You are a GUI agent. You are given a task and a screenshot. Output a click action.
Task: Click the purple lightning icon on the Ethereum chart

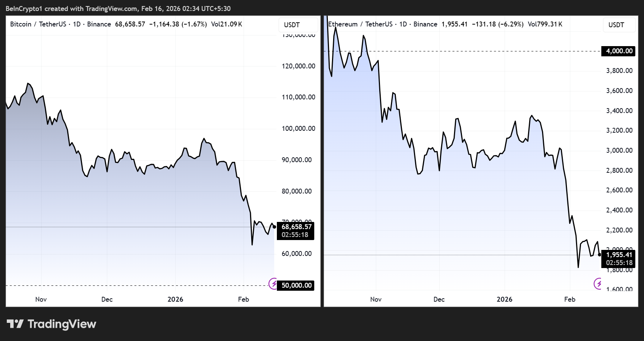598,283
